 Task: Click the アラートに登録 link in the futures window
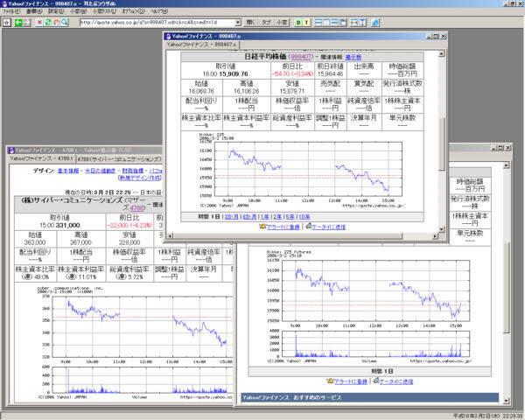click(x=351, y=381)
